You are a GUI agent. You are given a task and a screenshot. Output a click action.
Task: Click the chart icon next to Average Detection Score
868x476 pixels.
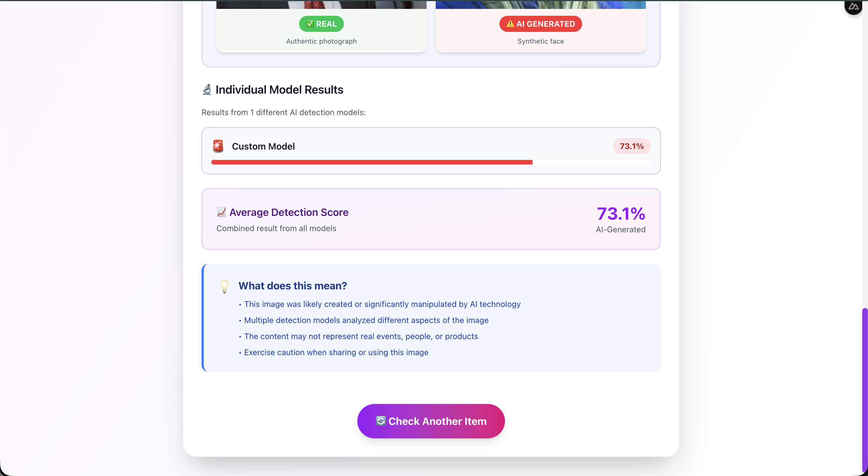(x=221, y=212)
